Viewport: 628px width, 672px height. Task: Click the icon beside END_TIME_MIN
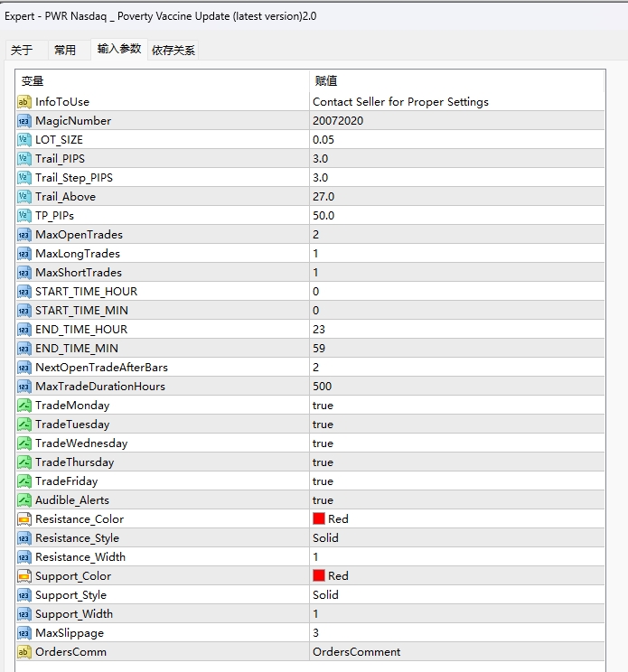24,349
